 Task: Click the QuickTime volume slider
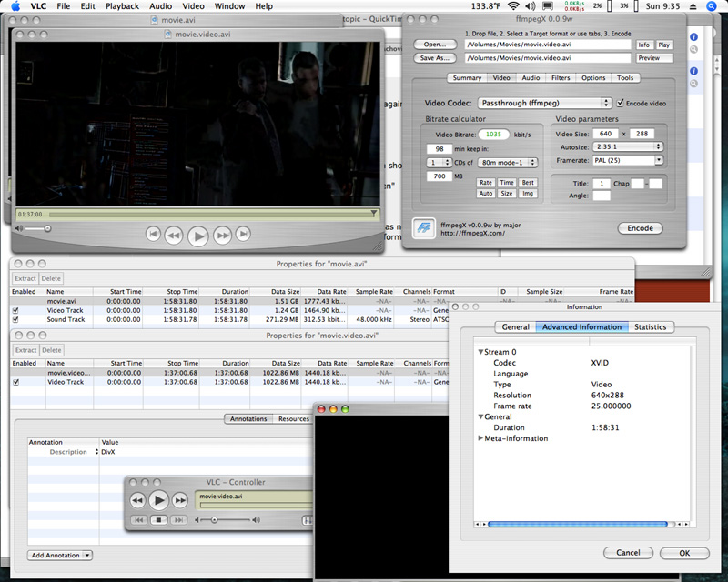tap(37, 228)
